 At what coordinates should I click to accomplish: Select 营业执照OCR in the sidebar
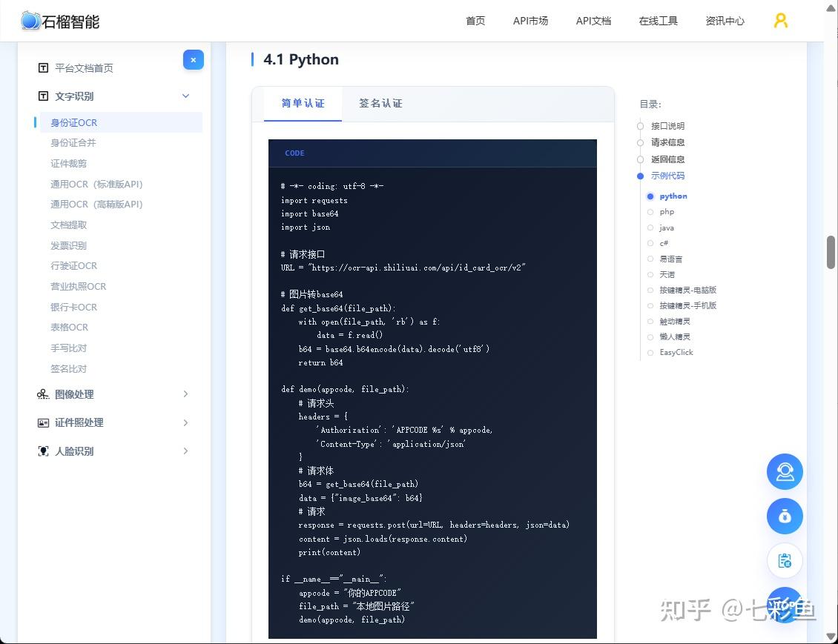tap(78, 286)
